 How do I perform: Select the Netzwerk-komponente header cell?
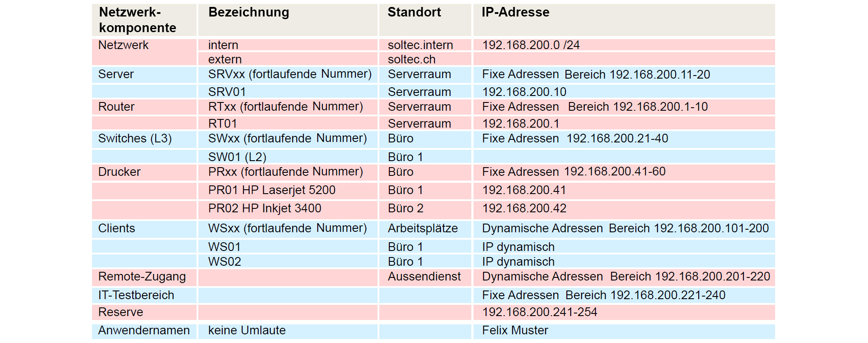click(x=138, y=20)
